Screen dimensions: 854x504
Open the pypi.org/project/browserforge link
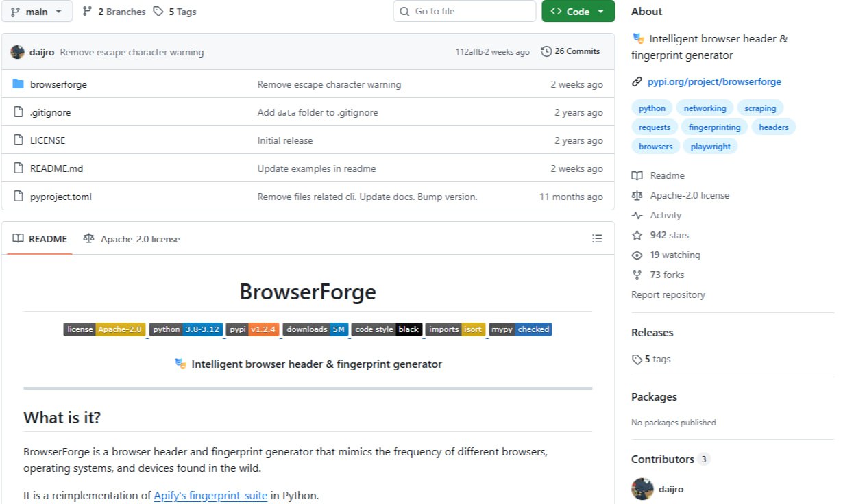point(714,81)
